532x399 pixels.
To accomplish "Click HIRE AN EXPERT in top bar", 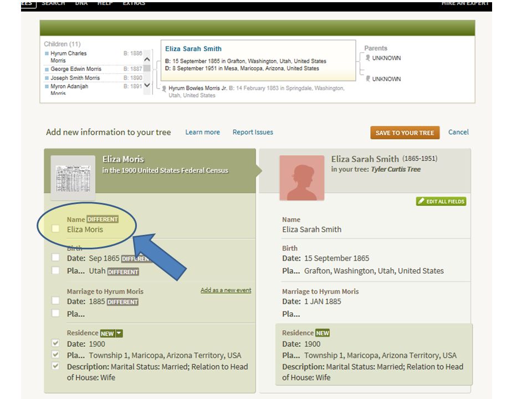I will 465,3.
